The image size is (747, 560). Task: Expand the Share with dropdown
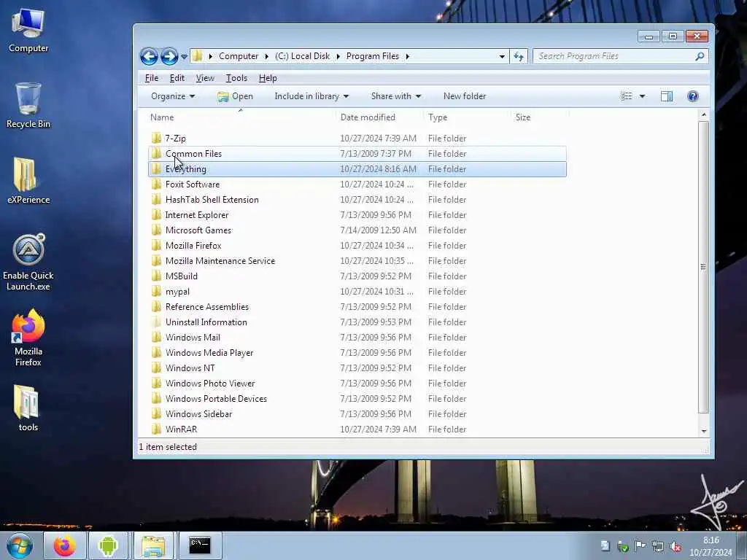396,96
